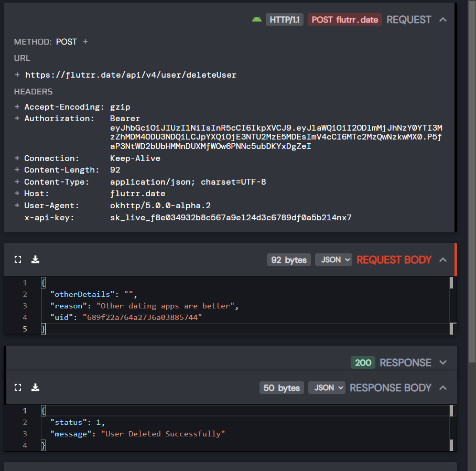
Task: Expand the Content-Type header
Action: tap(17, 181)
